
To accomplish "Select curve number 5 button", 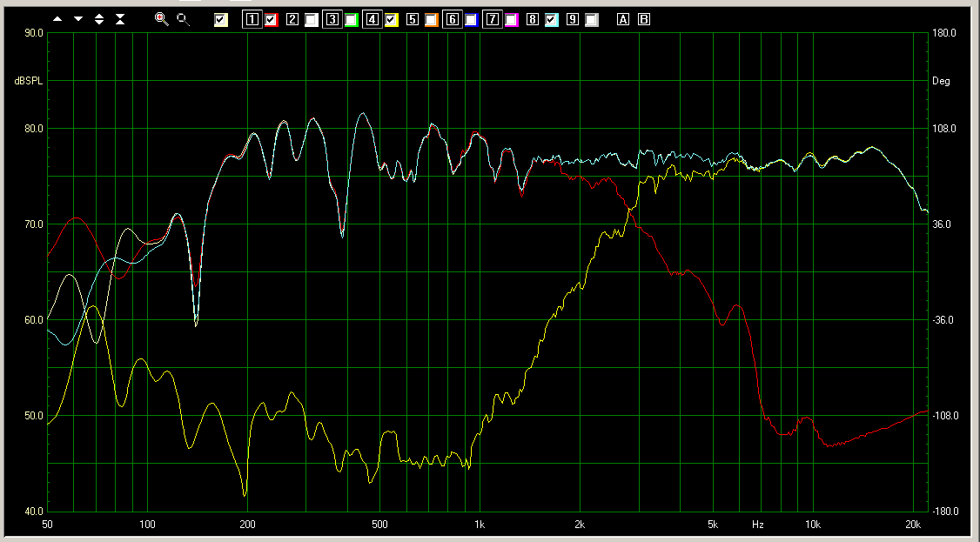I will click(412, 19).
